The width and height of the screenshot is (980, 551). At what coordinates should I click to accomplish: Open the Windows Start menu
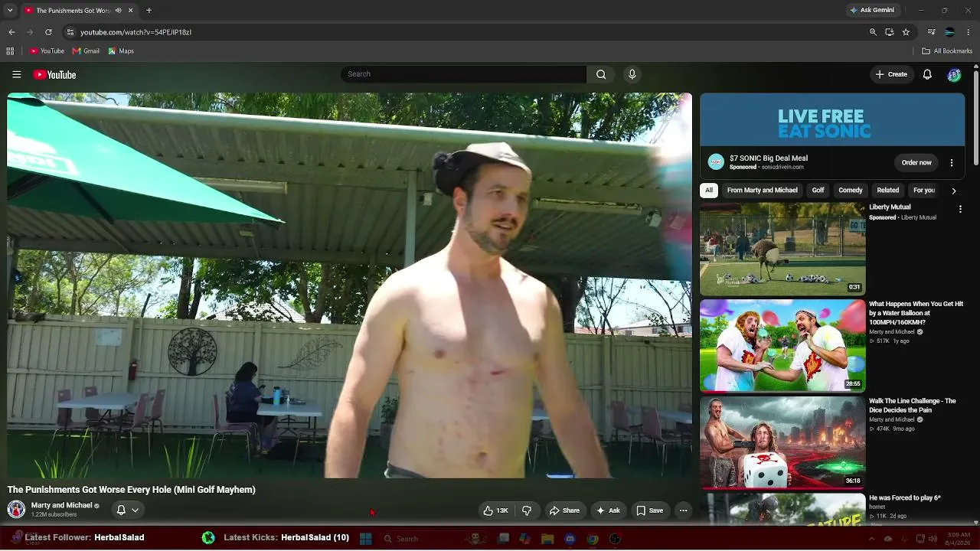pos(365,539)
